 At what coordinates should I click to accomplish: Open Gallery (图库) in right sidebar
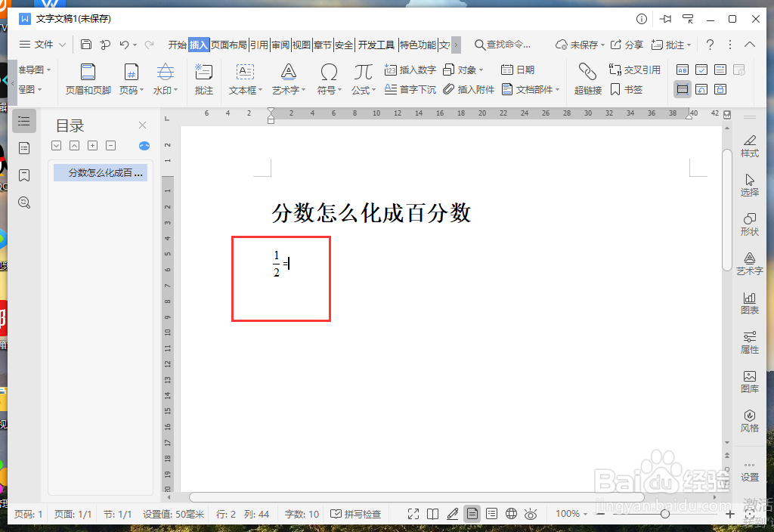click(x=749, y=382)
